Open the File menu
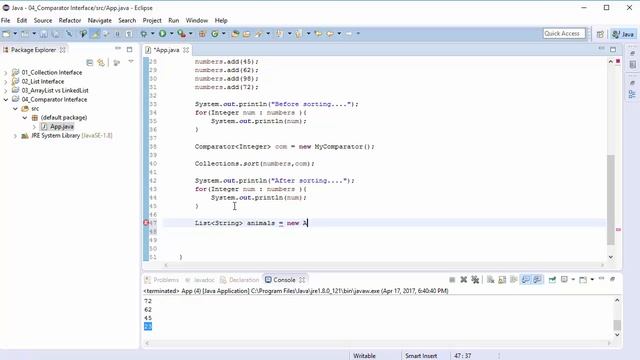 click(x=6, y=20)
